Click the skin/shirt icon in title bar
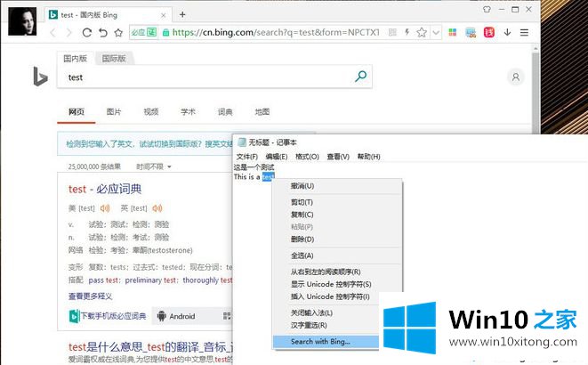Image resolution: width=588 pixels, height=365 pixels. coord(487,10)
